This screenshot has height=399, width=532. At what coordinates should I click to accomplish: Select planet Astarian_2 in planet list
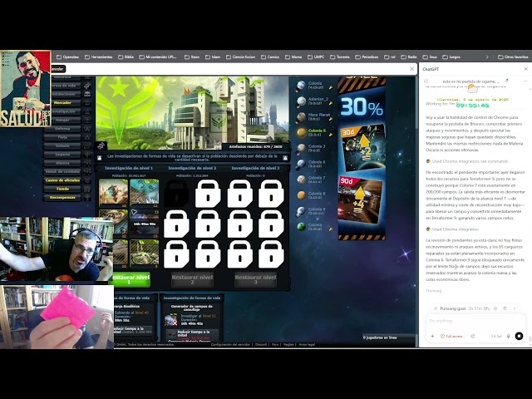click(314, 101)
